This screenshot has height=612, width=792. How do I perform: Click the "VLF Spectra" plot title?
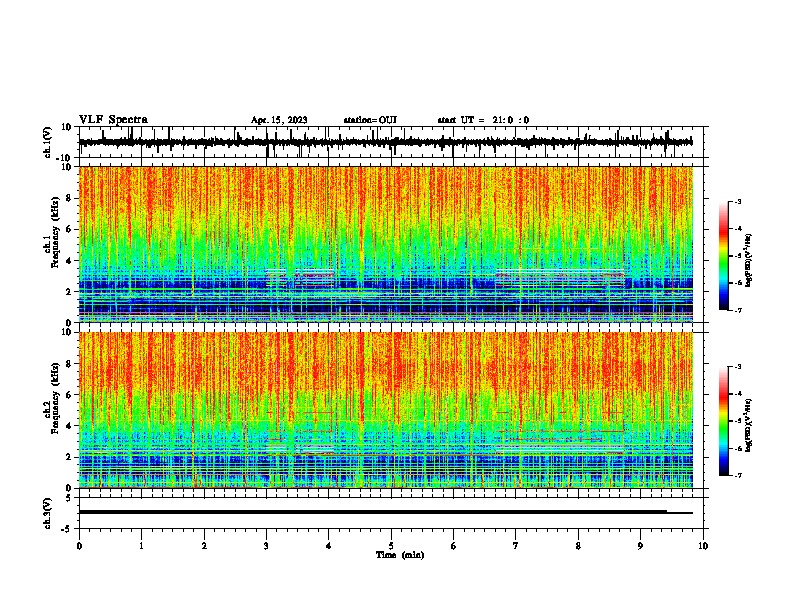tap(113, 120)
